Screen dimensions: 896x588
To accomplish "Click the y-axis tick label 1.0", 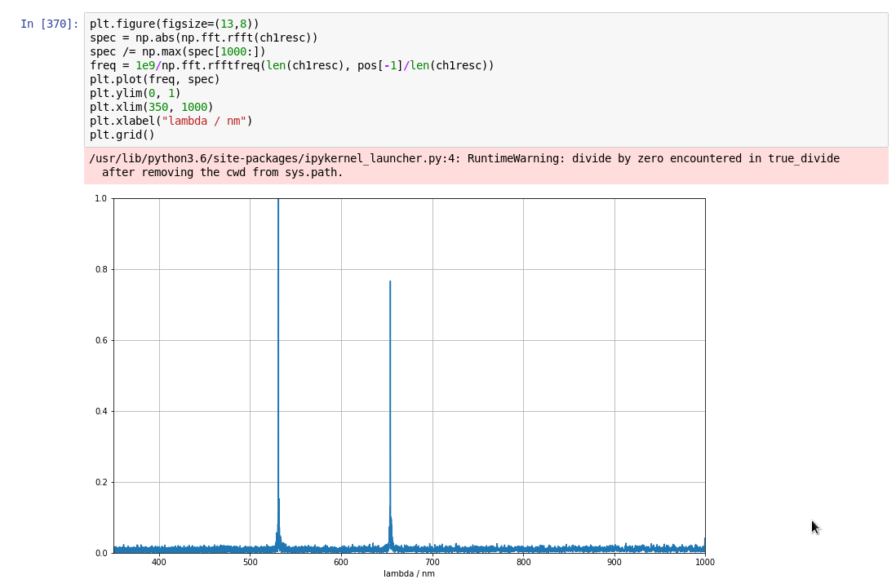I will pyautogui.click(x=101, y=199).
